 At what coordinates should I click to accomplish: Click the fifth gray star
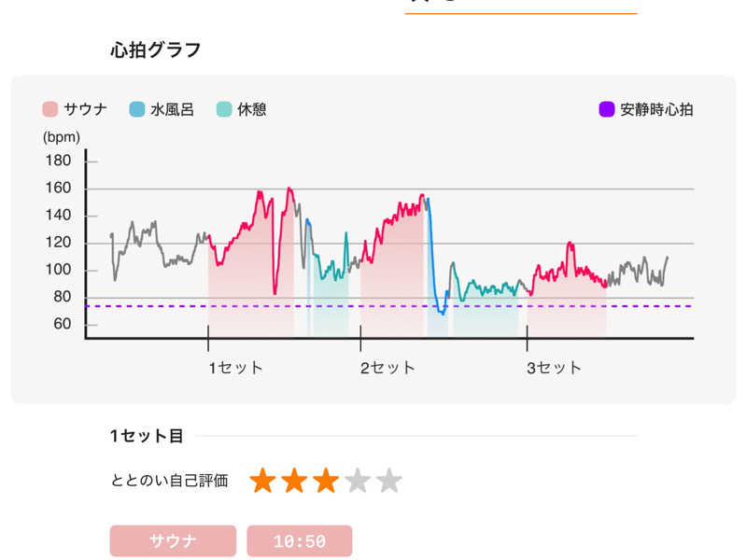(x=388, y=482)
